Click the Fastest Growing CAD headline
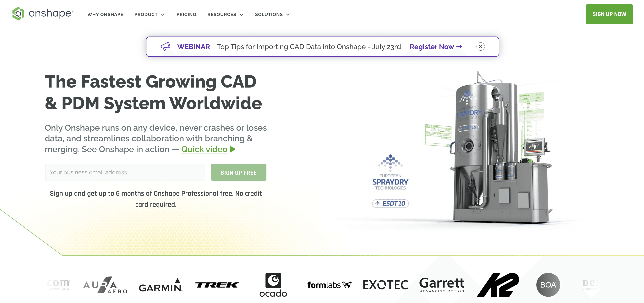The width and height of the screenshot is (644, 303). 153,92
